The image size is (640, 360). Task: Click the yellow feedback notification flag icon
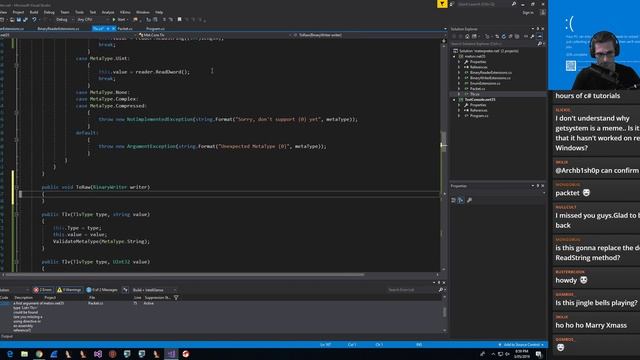tap(442, 4)
